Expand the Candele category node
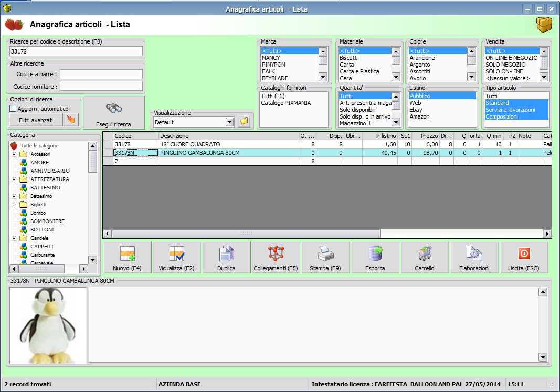 coord(14,238)
